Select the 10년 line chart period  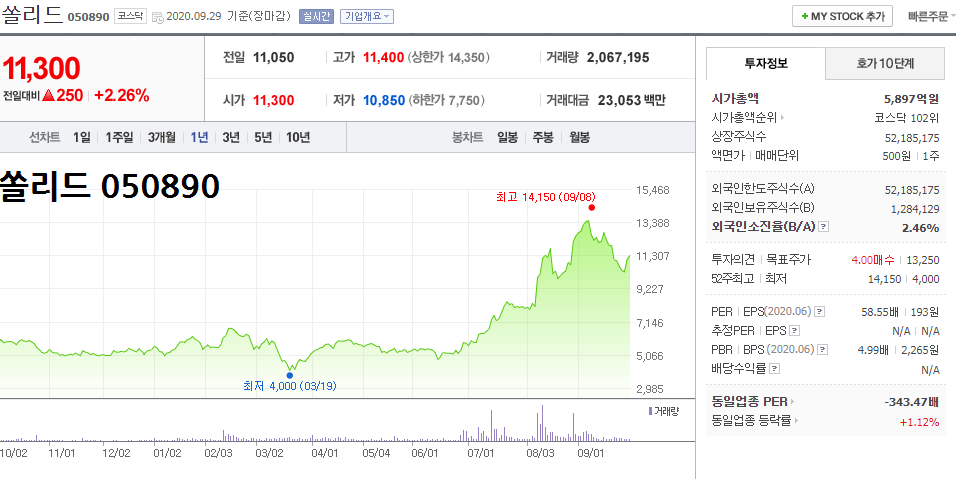tap(298, 137)
